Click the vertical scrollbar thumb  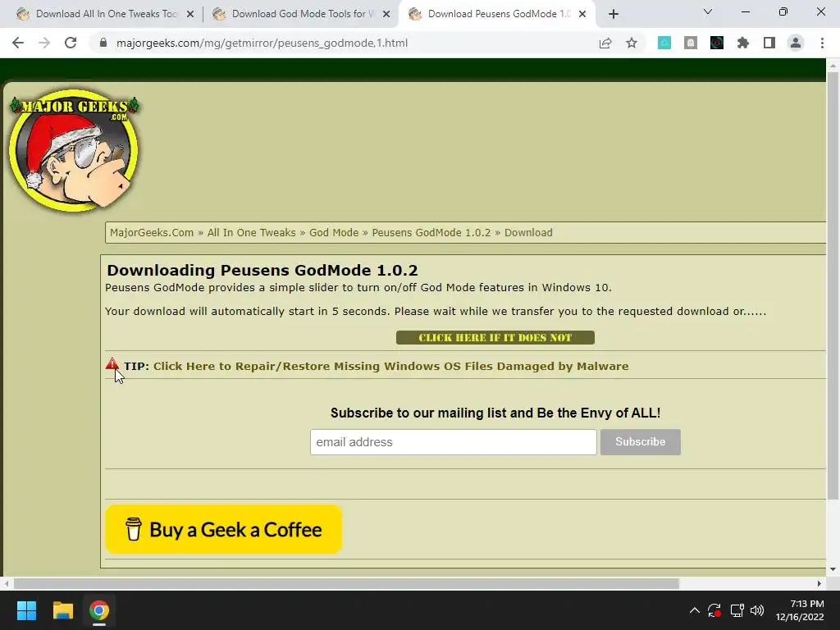pos(833,286)
